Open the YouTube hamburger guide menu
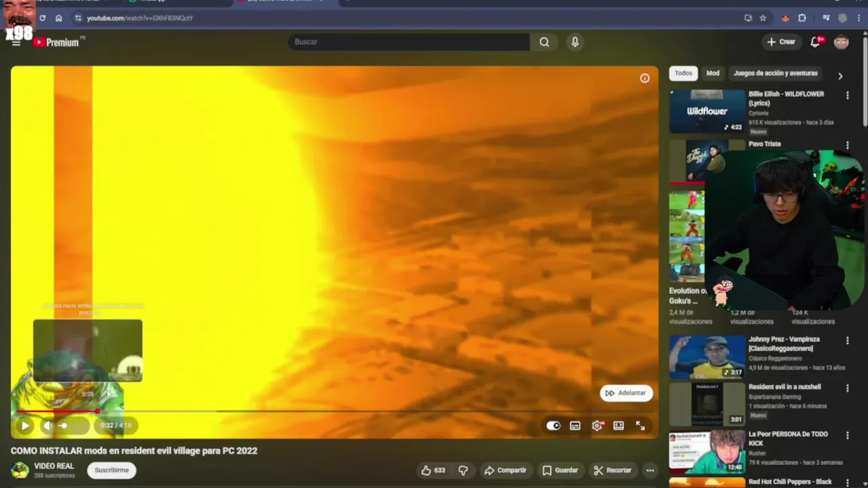This screenshot has width=868, height=488. tap(16, 43)
